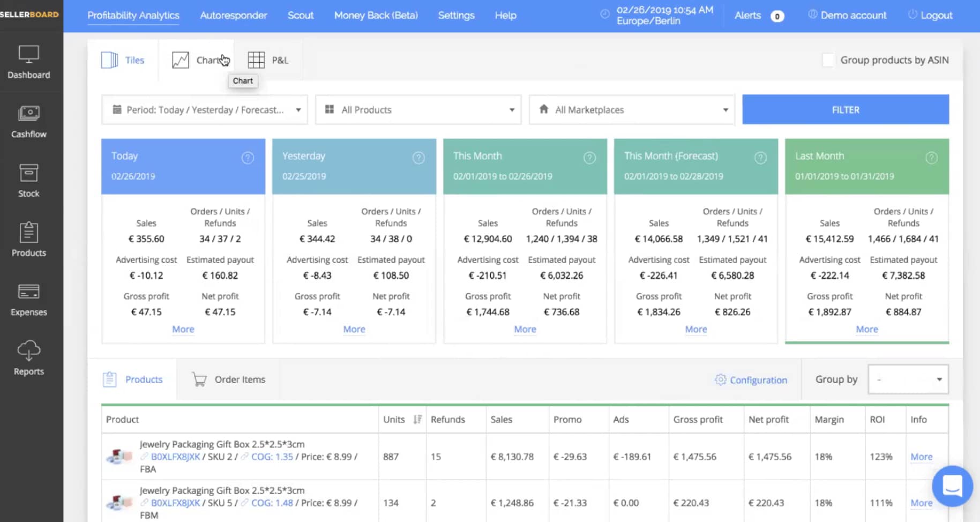This screenshot has height=522, width=980.
Task: Click Last Month net profit € 884.87
Action: click(903, 312)
